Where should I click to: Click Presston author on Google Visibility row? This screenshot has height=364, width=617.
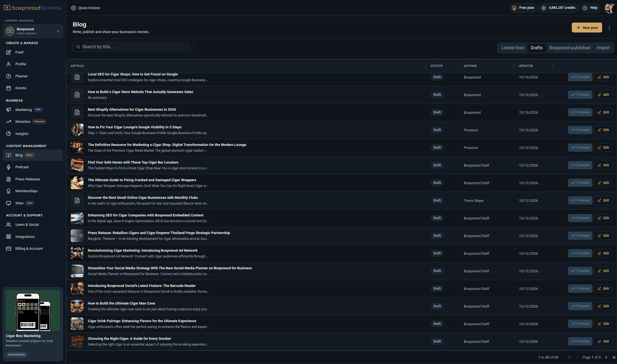tap(471, 130)
